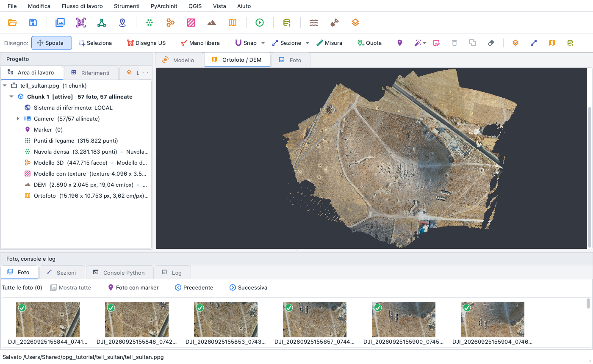Open the PyArchInit menu
The image size is (593, 364).
[164, 6]
